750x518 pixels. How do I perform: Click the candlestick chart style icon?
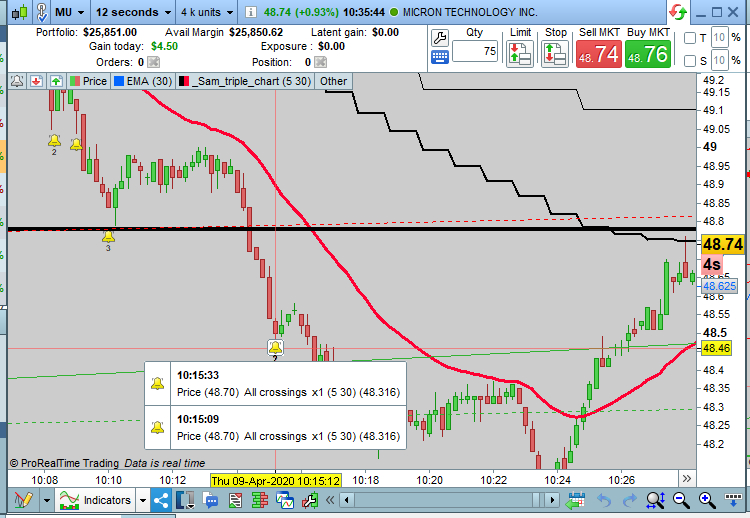point(20,12)
